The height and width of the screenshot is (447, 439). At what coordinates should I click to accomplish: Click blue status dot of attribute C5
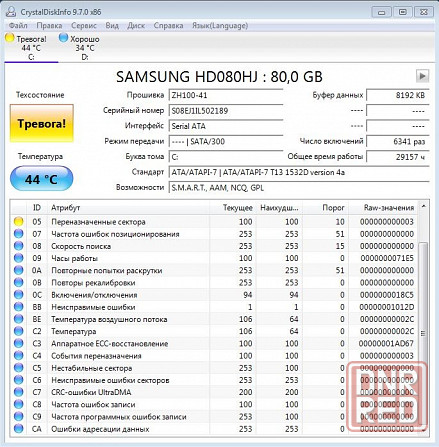[19, 368]
